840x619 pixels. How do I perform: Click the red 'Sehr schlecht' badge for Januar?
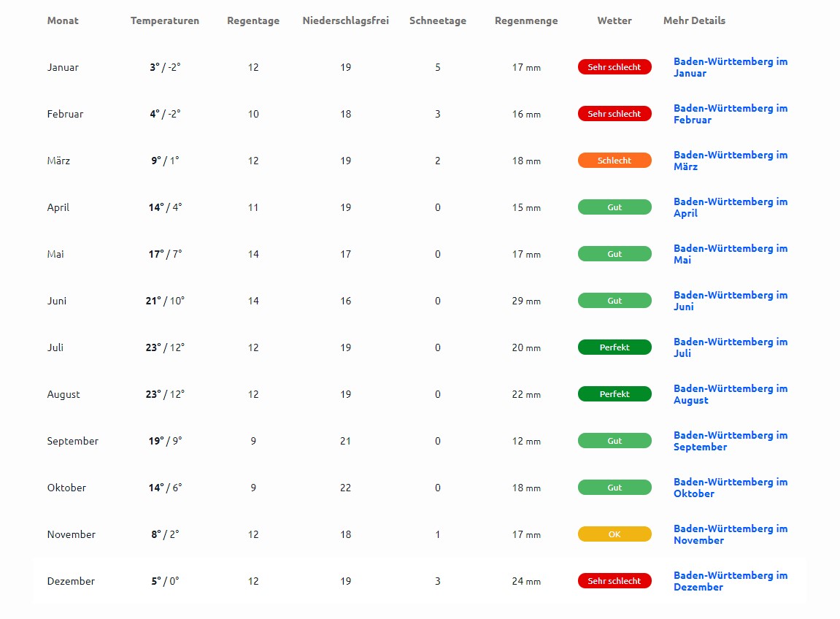pos(614,67)
